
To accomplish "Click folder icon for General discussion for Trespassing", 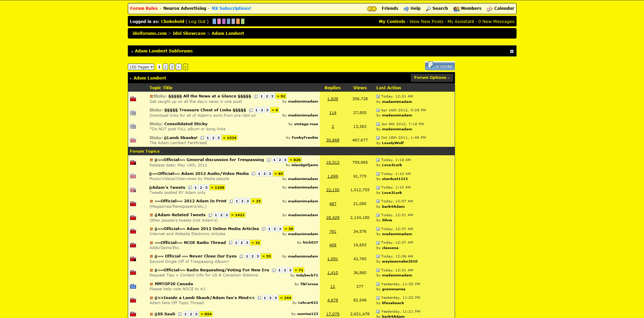I will tap(133, 162).
